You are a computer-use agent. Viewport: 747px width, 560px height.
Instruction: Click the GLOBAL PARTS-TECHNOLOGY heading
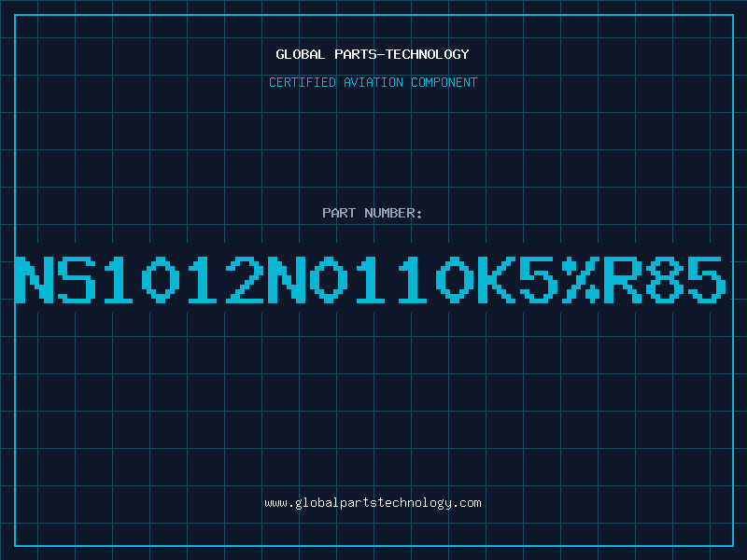point(373,54)
